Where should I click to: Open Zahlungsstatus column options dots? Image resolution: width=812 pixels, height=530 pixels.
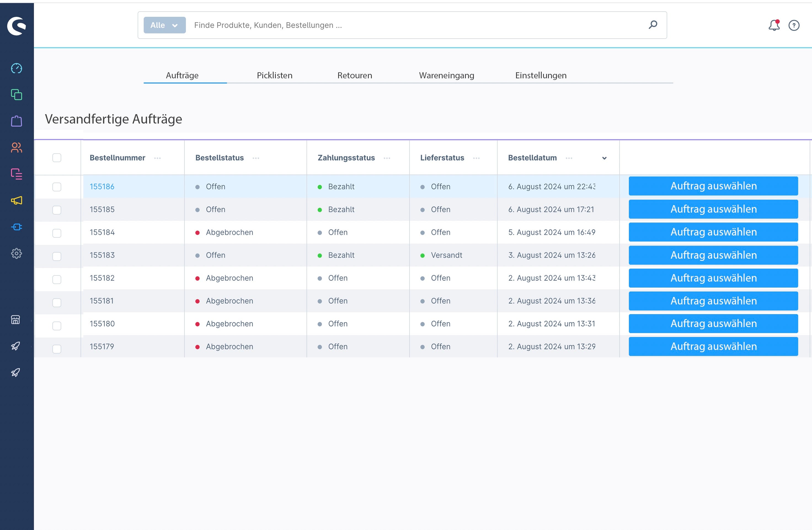point(387,158)
